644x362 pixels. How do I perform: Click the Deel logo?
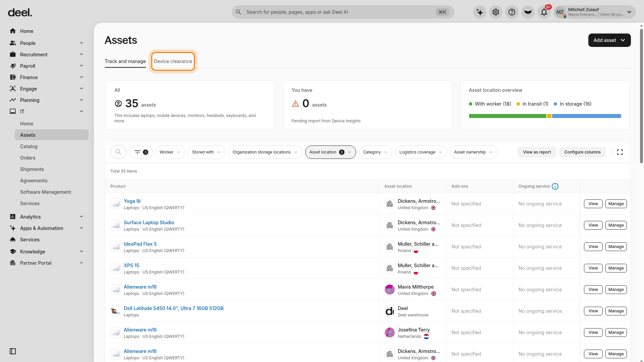(20, 13)
